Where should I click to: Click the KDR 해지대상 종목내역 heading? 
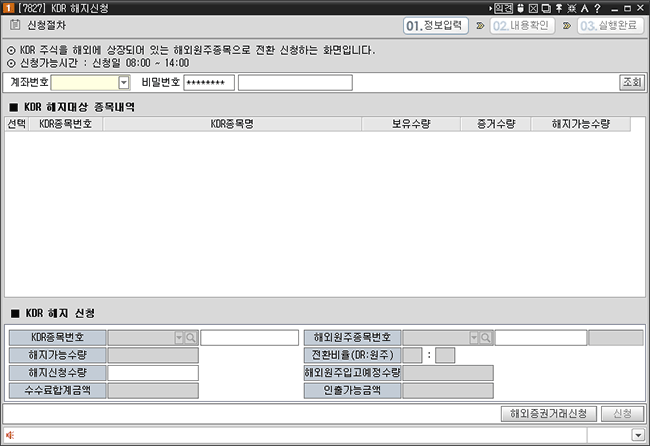point(79,107)
